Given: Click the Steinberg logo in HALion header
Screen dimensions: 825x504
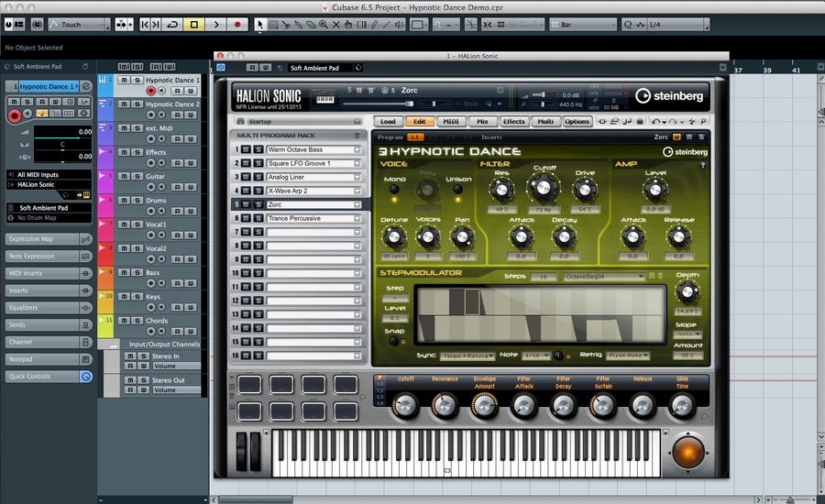Looking at the screenshot, I should click(669, 95).
